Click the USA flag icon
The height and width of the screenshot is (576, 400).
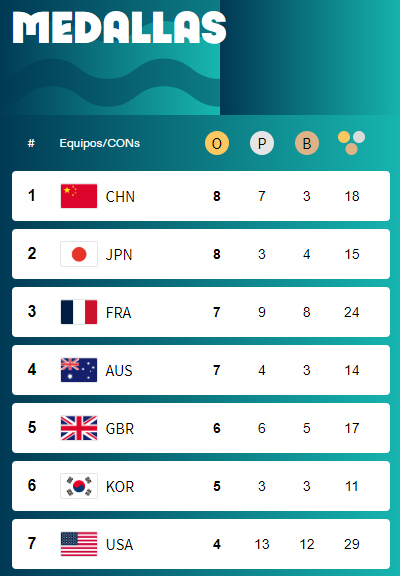click(79, 544)
